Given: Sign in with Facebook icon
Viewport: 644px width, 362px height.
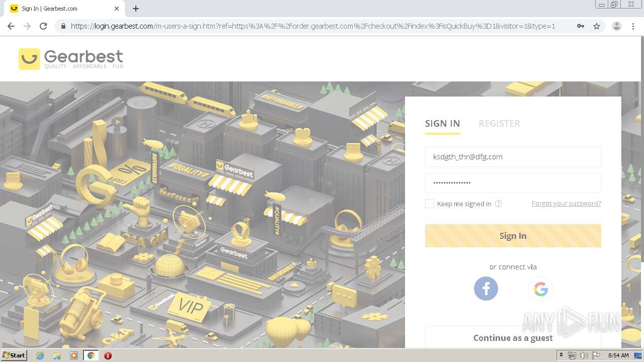Looking at the screenshot, I should coord(486,289).
